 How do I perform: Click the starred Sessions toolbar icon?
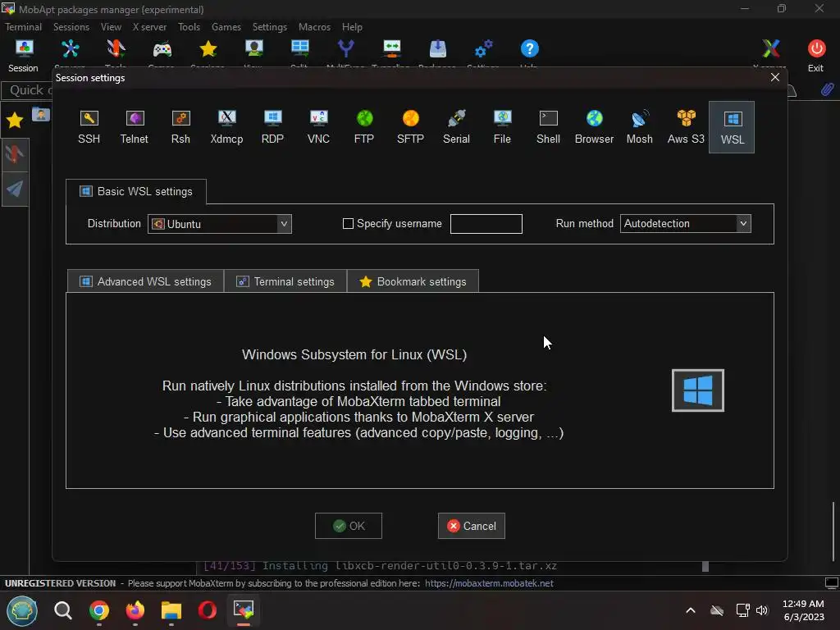point(208,49)
